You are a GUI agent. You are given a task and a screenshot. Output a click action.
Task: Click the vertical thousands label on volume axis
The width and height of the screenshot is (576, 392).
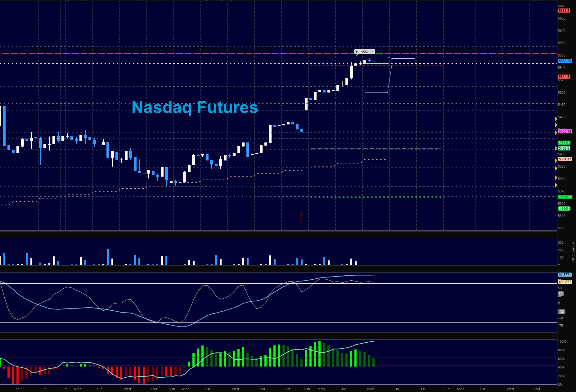573,251
